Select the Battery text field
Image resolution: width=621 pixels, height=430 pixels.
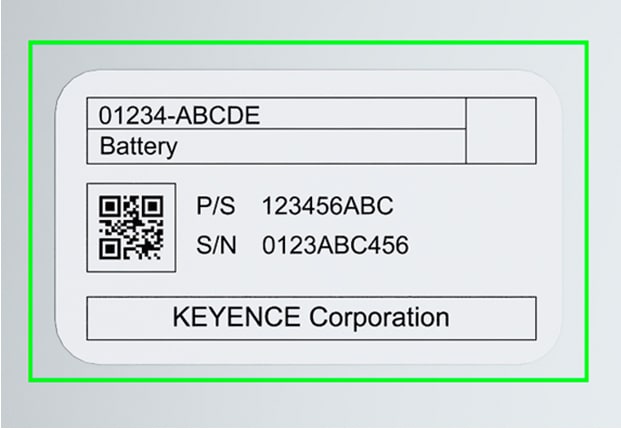138,147
